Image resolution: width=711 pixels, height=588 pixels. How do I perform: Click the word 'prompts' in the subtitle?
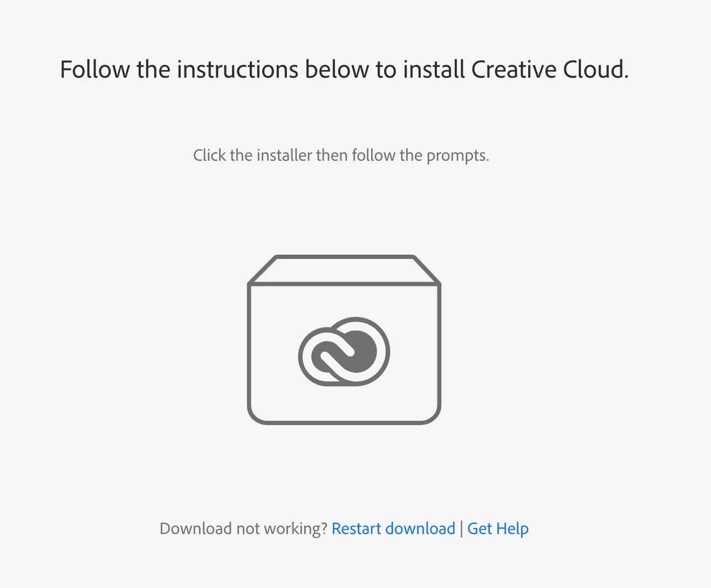(456, 156)
